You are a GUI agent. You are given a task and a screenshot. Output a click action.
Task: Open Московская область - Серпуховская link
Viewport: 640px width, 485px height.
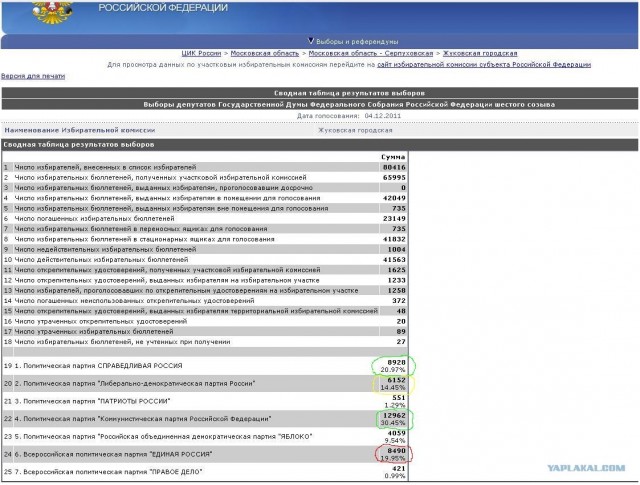point(371,53)
